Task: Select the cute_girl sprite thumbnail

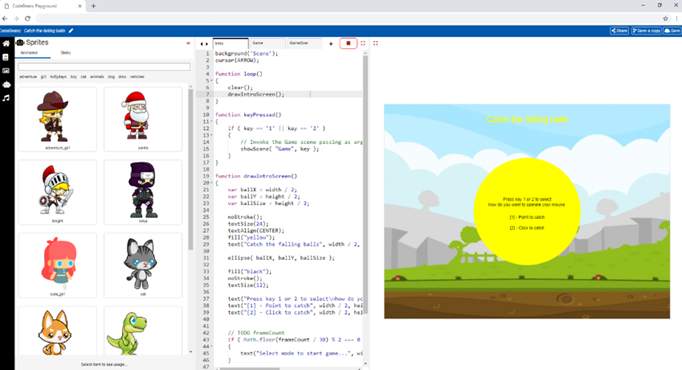Action: point(57,265)
